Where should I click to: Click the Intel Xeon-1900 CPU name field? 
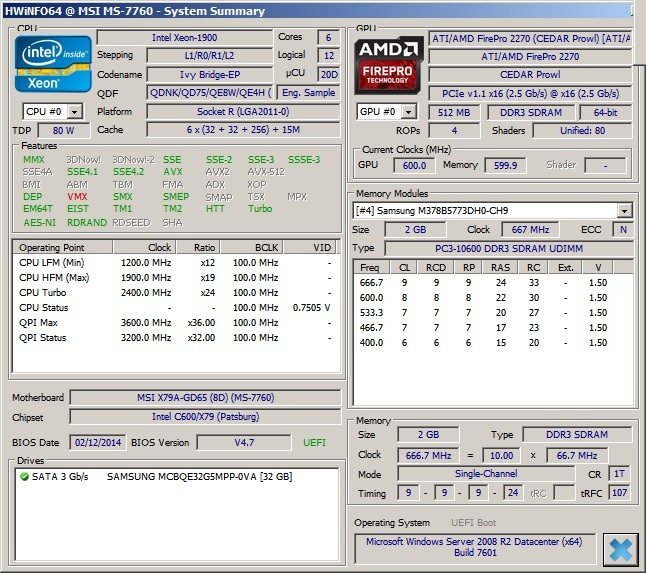[x=185, y=38]
